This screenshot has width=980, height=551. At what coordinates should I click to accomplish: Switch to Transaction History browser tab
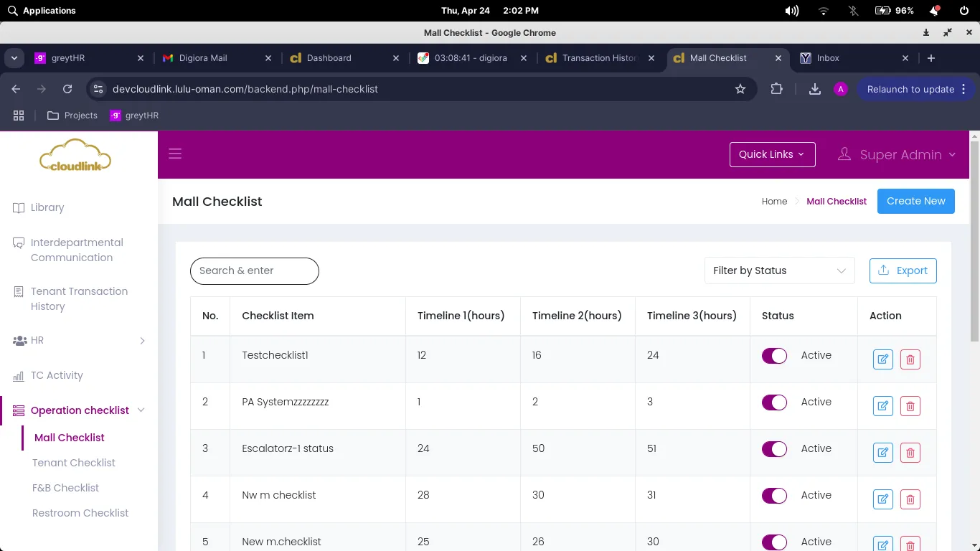point(599,58)
